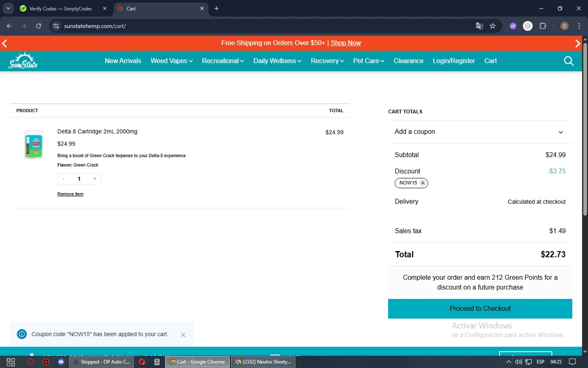Open the Chrome profile avatar
The height and width of the screenshot is (368, 588).
pyautogui.click(x=564, y=26)
